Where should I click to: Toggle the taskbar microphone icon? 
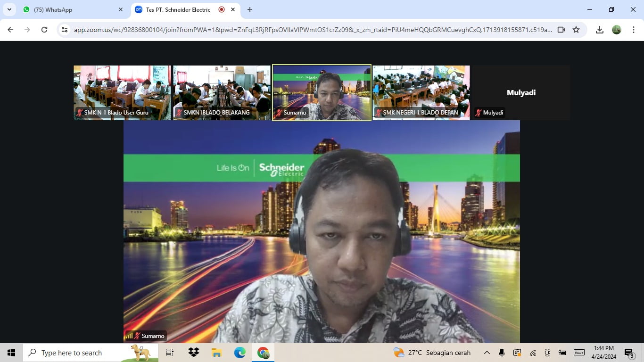pyautogui.click(x=502, y=353)
